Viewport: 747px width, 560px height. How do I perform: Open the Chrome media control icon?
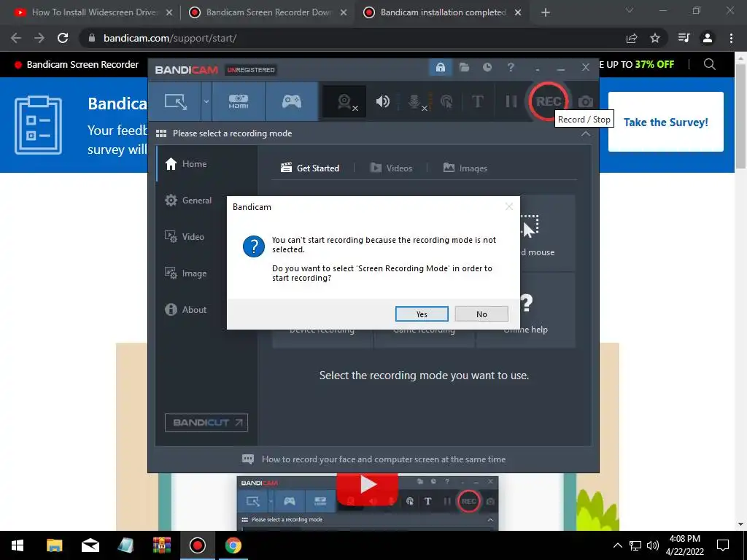pos(684,38)
